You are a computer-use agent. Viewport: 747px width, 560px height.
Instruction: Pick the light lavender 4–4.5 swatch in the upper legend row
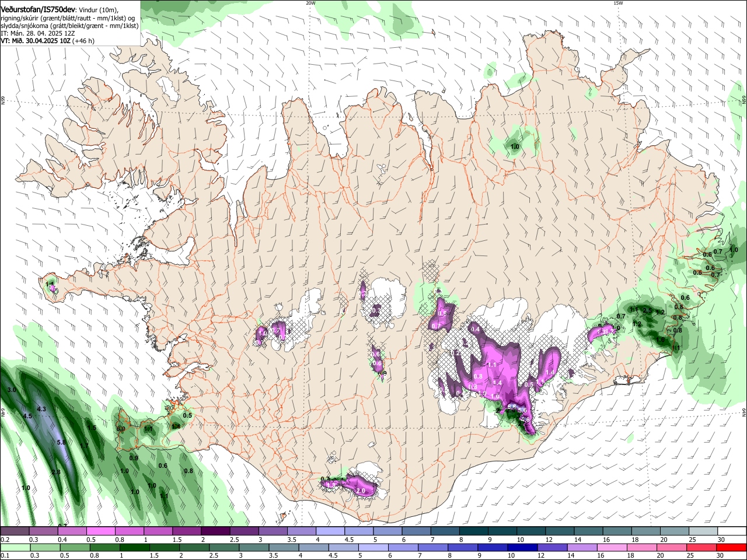click(x=330, y=531)
